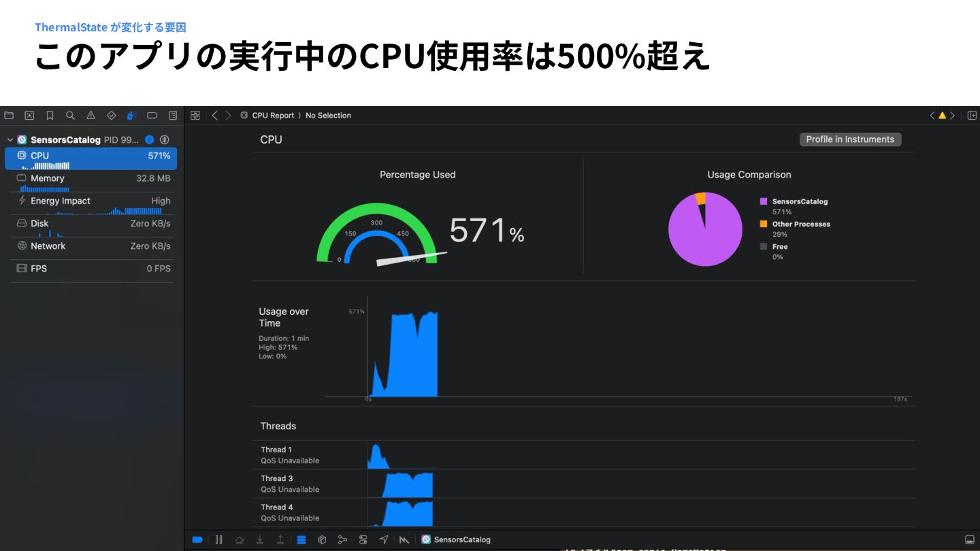Select the Energy Impact gauge row

pos(91,204)
